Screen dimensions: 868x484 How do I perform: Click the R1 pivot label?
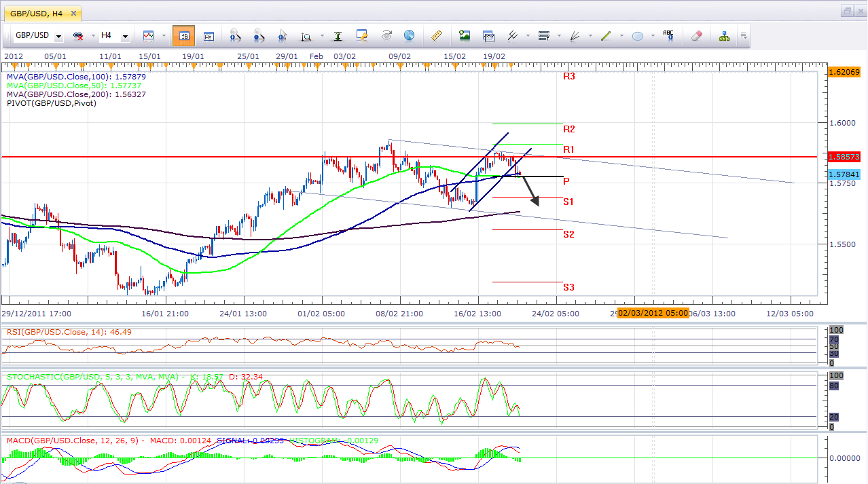pyautogui.click(x=569, y=149)
